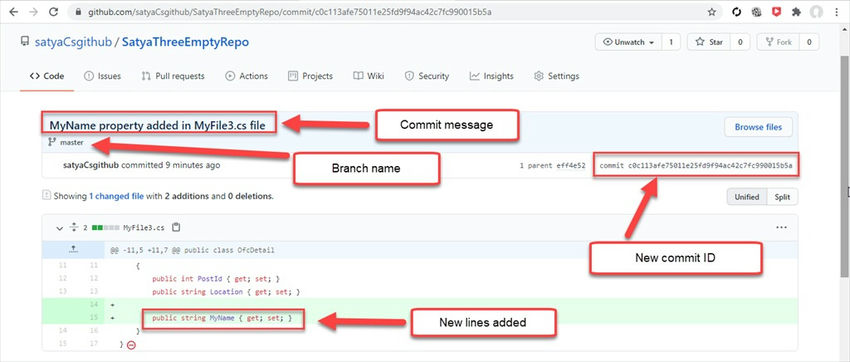Switch to the Wiki tab
This screenshot has height=362, width=850.
pos(369,76)
